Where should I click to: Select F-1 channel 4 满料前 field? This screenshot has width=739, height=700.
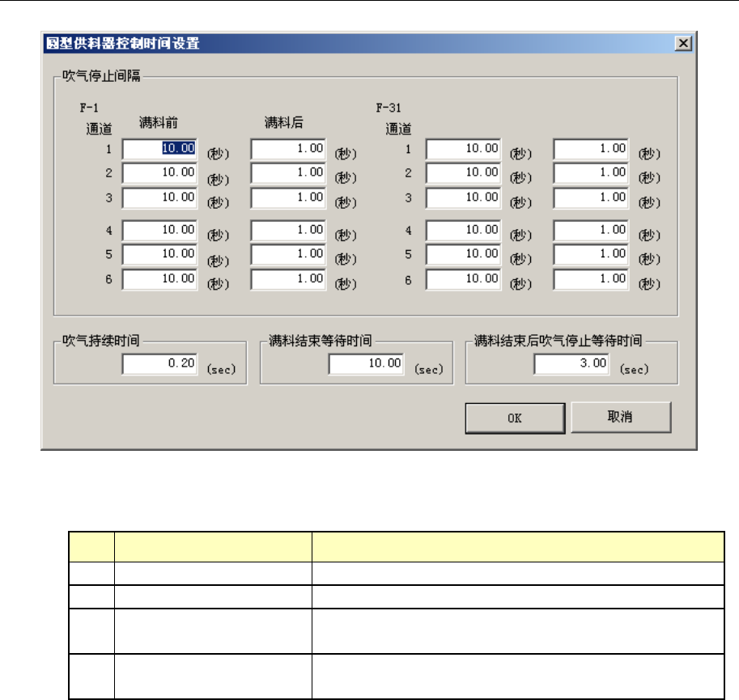[x=159, y=231]
